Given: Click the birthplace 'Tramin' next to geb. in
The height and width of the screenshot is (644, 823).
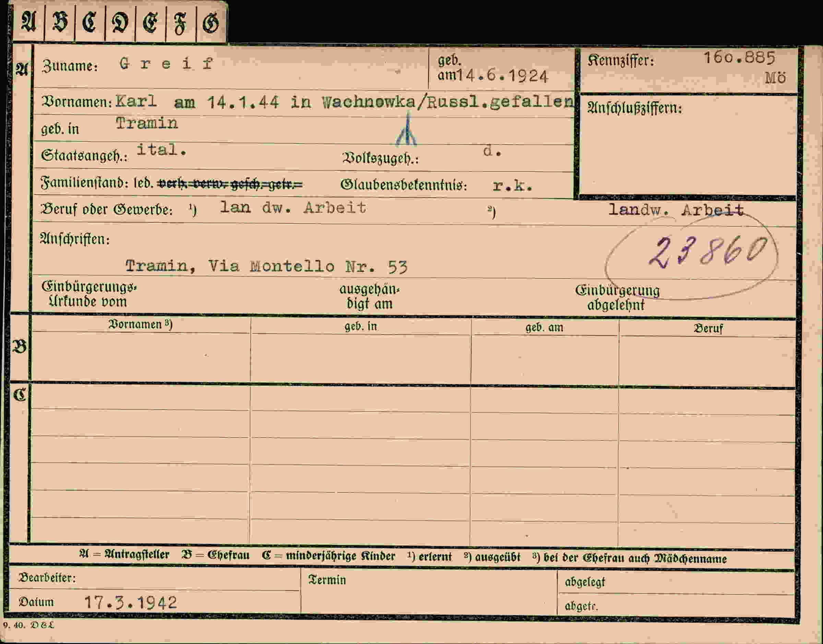Looking at the screenshot, I should coord(147,123).
